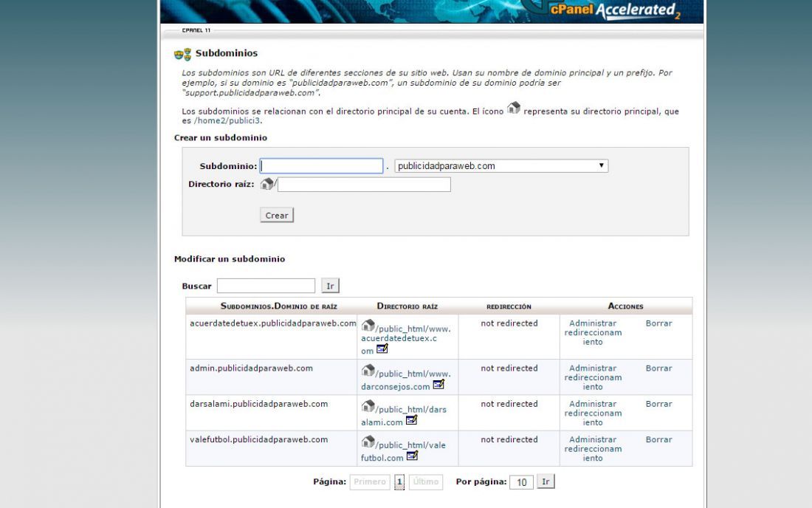Image resolution: width=812 pixels, height=508 pixels.
Task: Click the Por página number field
Action: coord(521,482)
